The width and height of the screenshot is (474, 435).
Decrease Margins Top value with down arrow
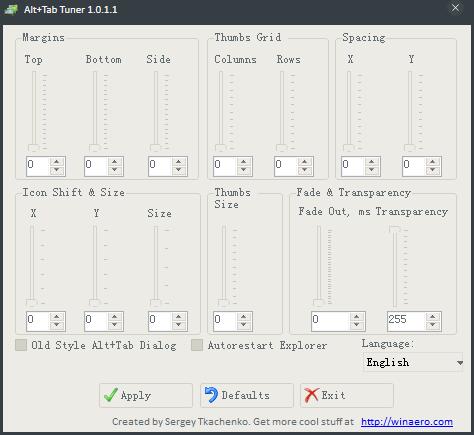(x=57, y=170)
